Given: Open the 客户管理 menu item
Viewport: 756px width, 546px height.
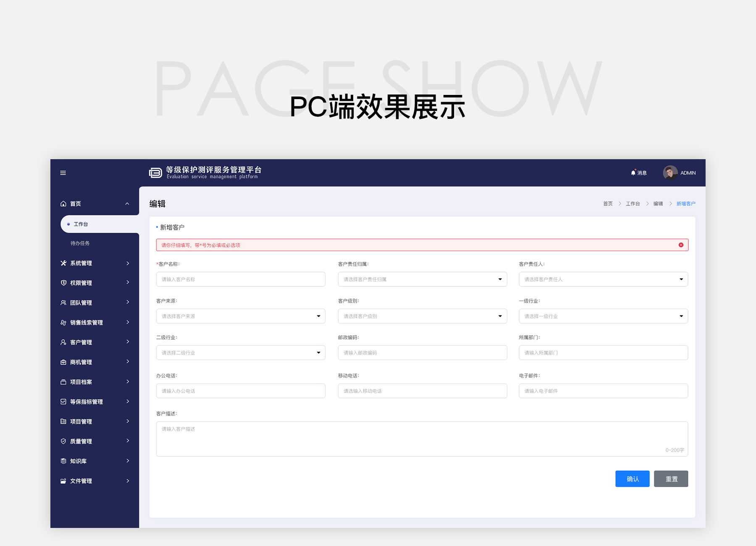Looking at the screenshot, I should point(81,342).
